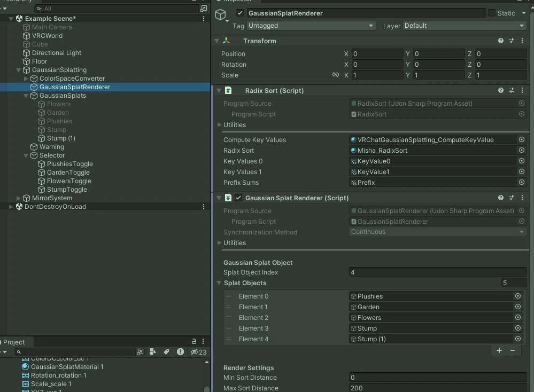534x392 pixels.
Task: Collapse Gaussian Splat Renderer script component
Action: (x=219, y=198)
